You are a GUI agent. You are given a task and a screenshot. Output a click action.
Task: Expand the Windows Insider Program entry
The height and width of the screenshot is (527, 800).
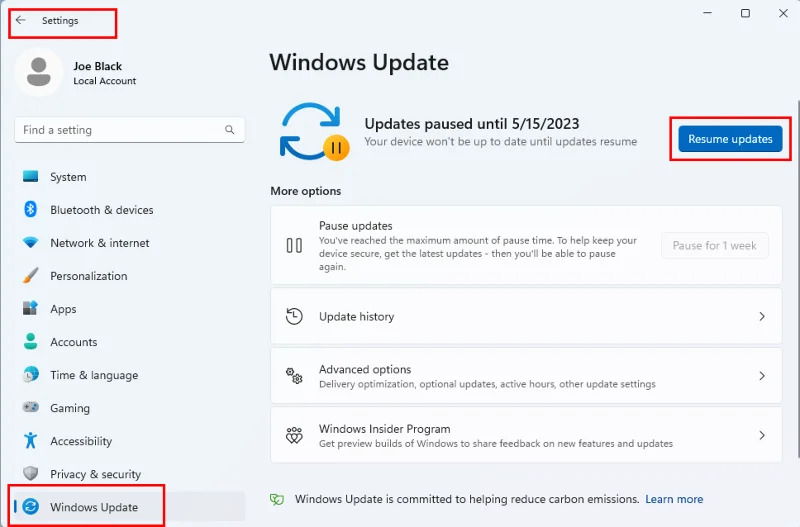click(526, 436)
